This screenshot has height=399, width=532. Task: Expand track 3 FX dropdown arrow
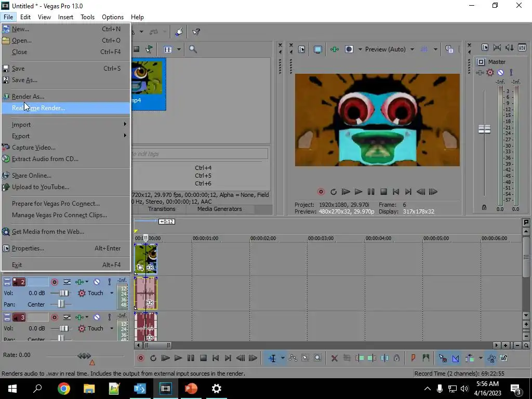[87, 317]
